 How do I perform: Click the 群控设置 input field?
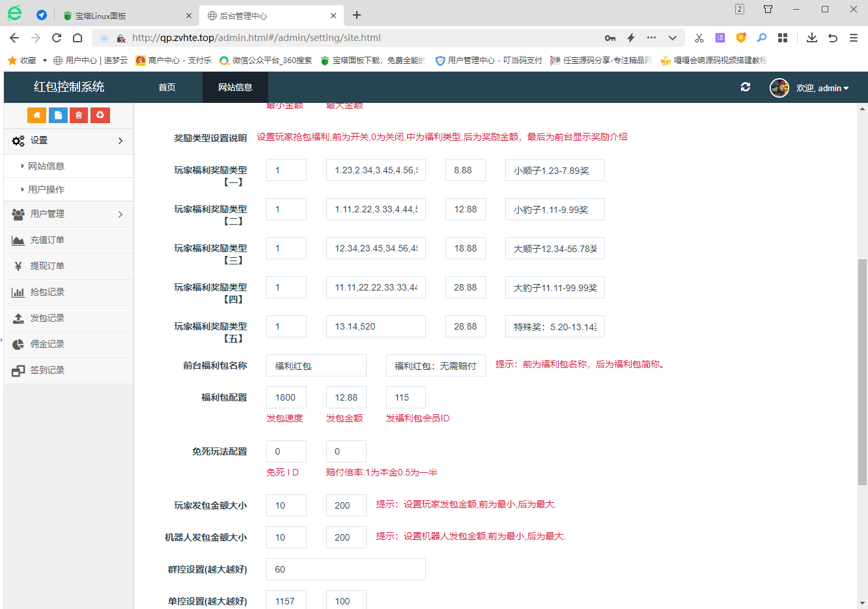pyautogui.click(x=346, y=569)
